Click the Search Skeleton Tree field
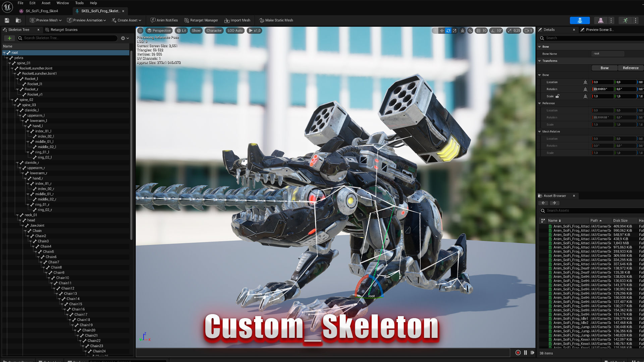This screenshot has width=644, height=362. click(x=67, y=38)
